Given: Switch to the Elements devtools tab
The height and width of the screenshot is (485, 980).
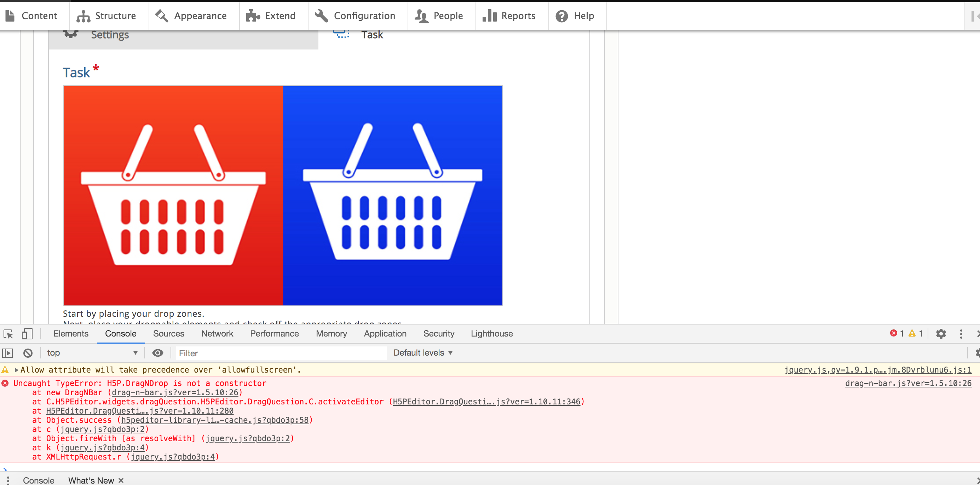Looking at the screenshot, I should click(x=71, y=333).
